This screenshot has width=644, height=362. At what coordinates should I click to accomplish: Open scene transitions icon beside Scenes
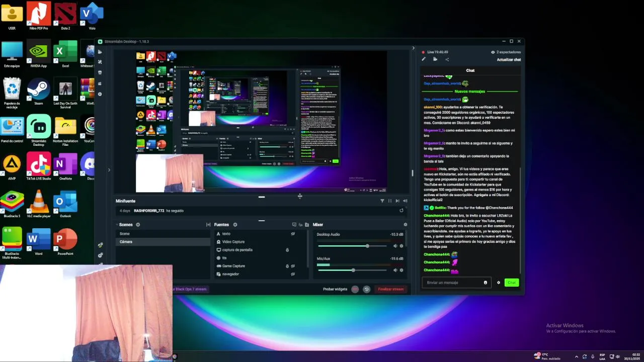208,225
